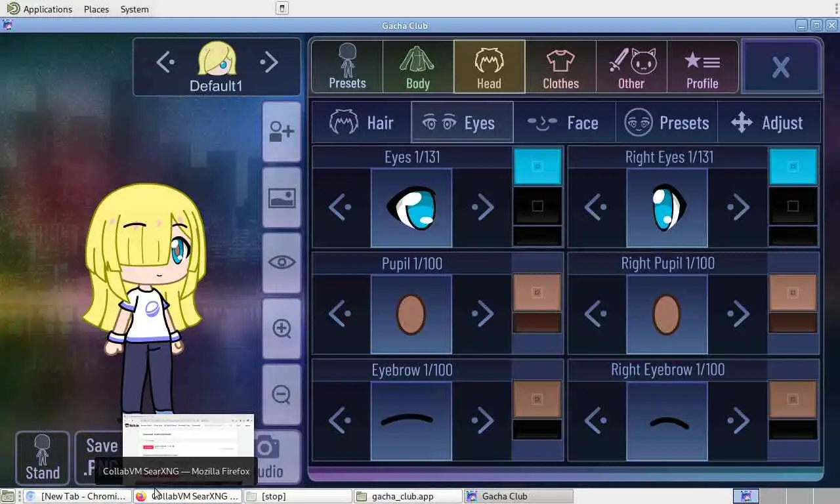Image resolution: width=840 pixels, height=504 pixels.
Task: Click the Eyebrow 1/100 preview thumbnail
Action: tap(411, 421)
